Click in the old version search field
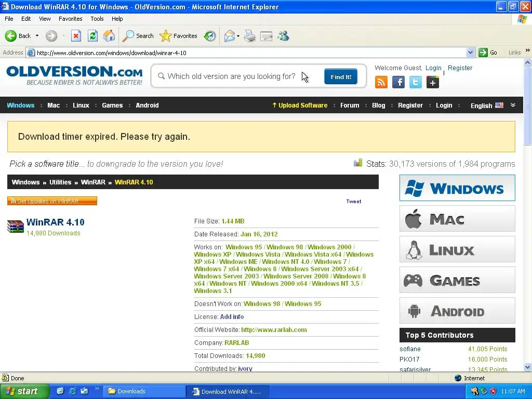Image resolution: width=532 pixels, height=399 pixels. point(237,76)
